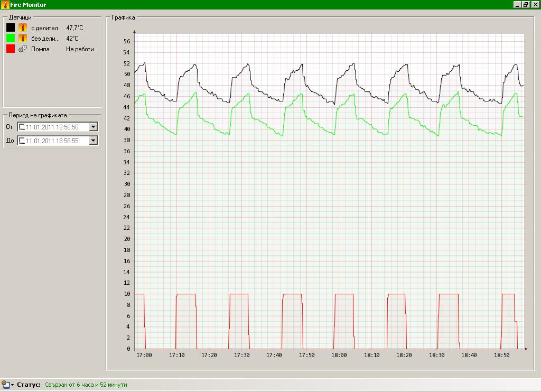Click the gears icon next to Помпа
The width and height of the screenshot is (541, 392).
tap(22, 49)
